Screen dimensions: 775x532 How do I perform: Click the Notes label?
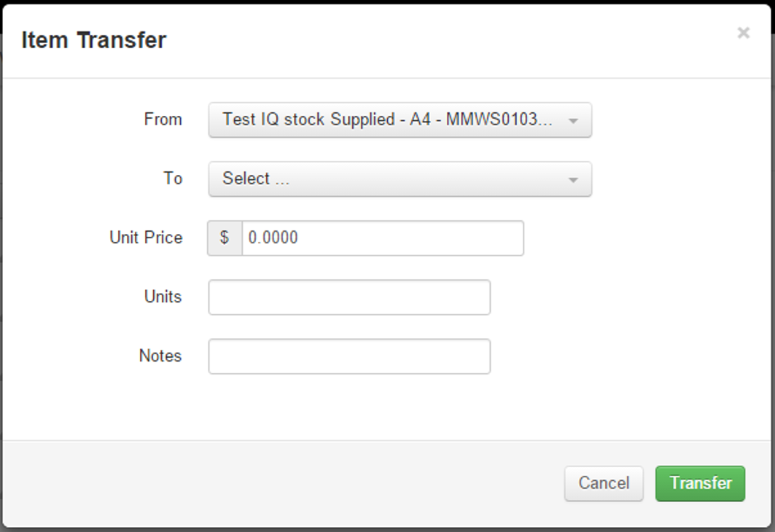point(160,356)
